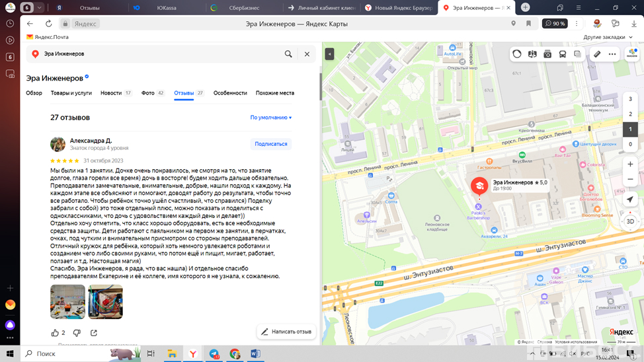This screenshot has width=644, height=362.
Task: Open the address bar three-dot menu
Action: 577,24
